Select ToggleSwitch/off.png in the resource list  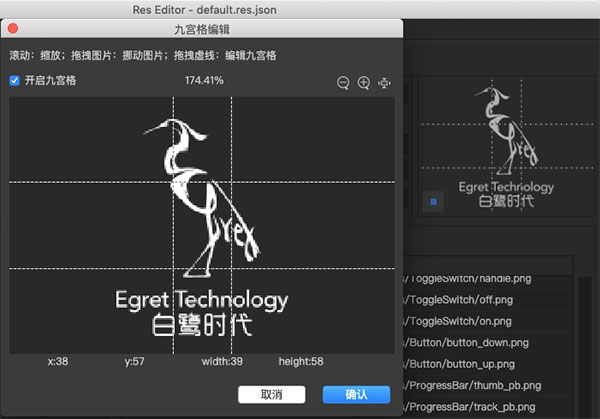pos(460,300)
